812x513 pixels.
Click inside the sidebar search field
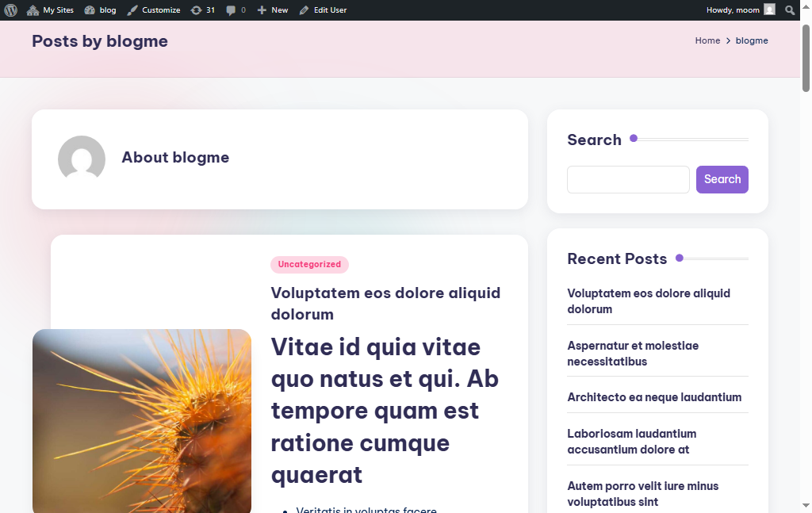click(628, 179)
